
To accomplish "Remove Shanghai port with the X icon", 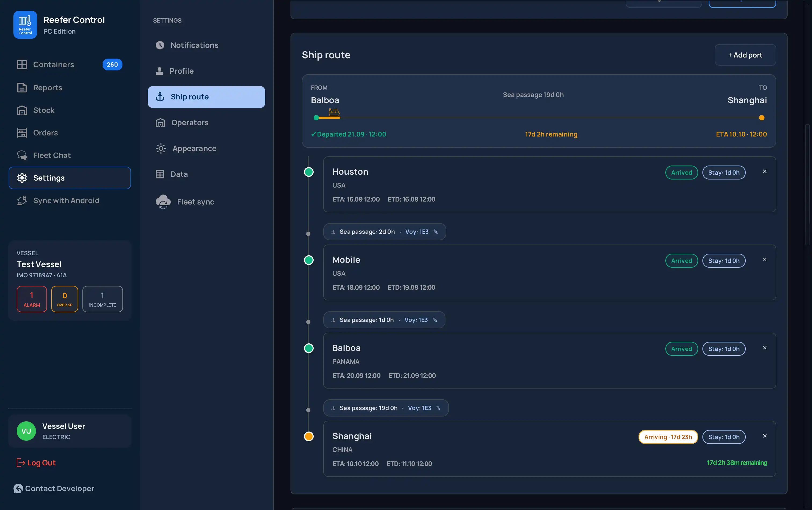I will click(x=764, y=436).
